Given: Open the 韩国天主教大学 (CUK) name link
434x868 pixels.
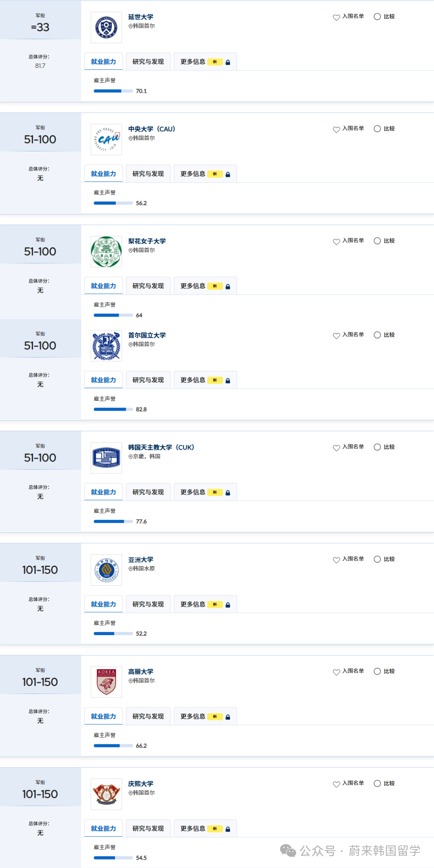Looking at the screenshot, I should coord(161,447).
